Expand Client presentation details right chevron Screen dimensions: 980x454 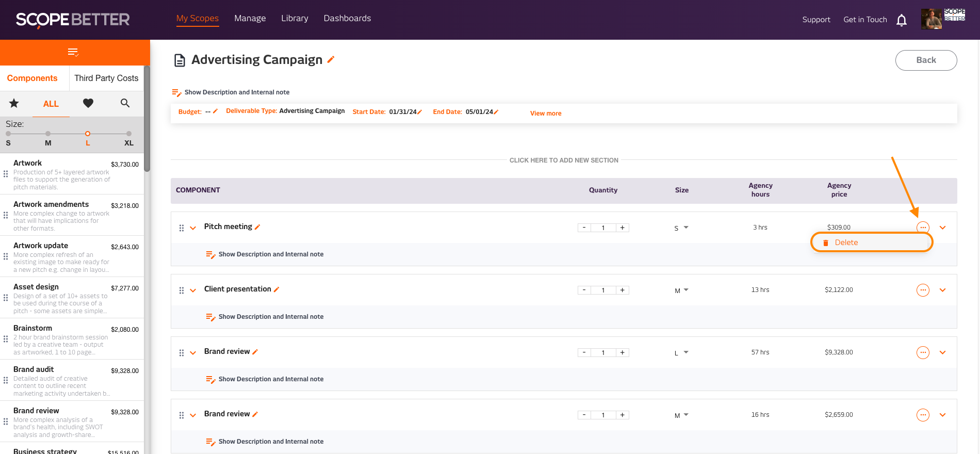point(943,290)
